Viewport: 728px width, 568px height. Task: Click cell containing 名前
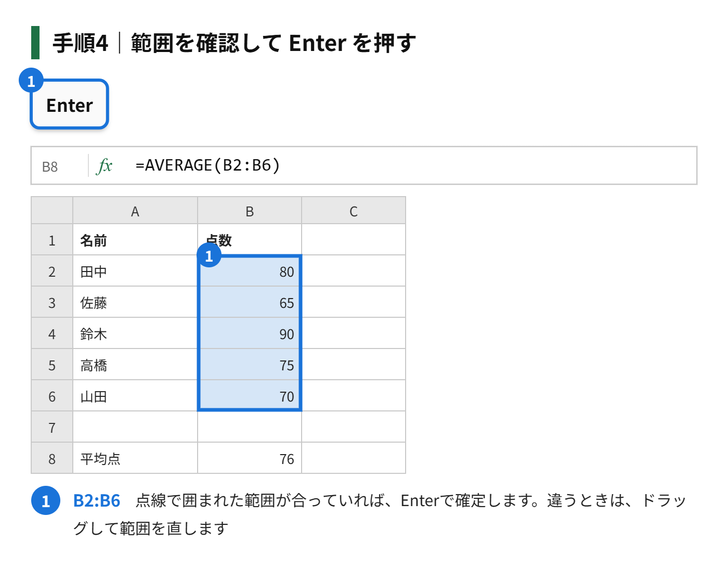(135, 240)
